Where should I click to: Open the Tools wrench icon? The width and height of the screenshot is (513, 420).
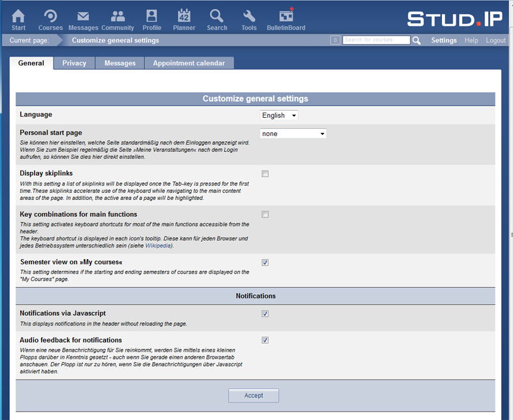click(249, 16)
